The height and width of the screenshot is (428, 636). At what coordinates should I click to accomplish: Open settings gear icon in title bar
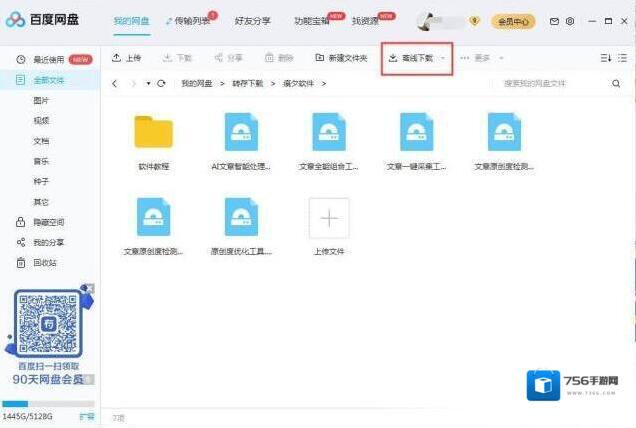point(570,21)
